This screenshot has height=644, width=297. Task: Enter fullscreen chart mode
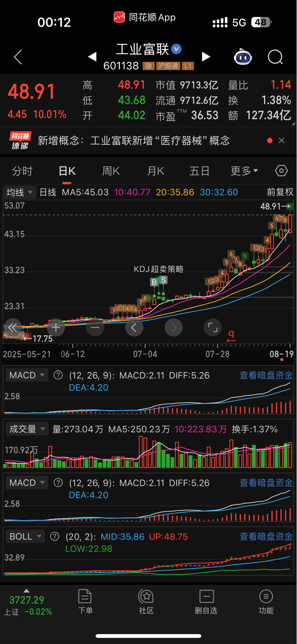[213, 328]
